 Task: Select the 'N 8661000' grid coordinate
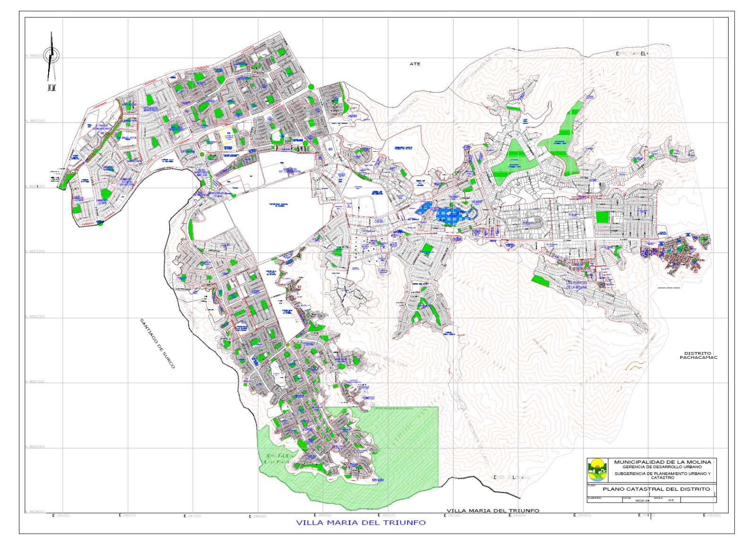point(35,382)
